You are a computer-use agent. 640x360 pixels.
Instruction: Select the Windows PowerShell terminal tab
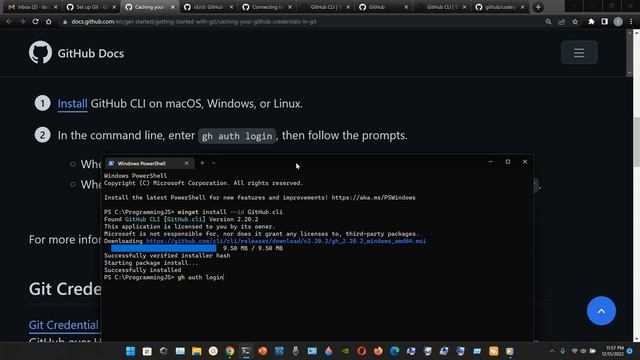149,163
